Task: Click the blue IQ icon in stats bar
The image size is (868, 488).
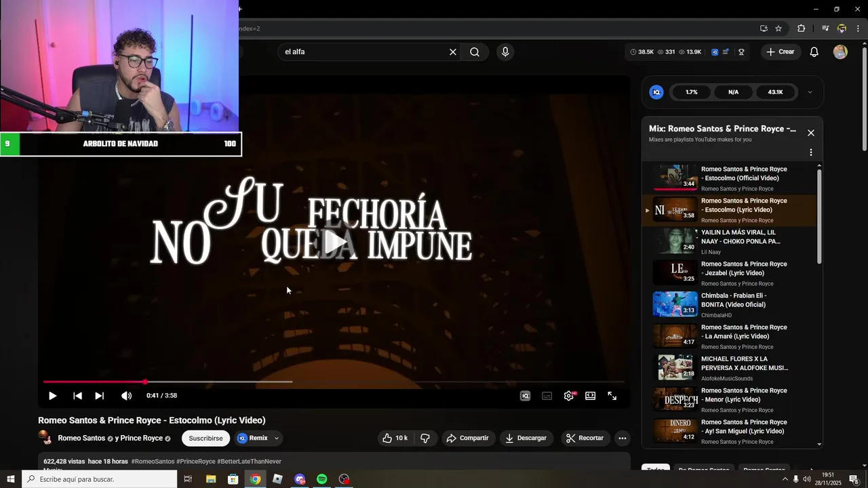Action: click(x=715, y=52)
